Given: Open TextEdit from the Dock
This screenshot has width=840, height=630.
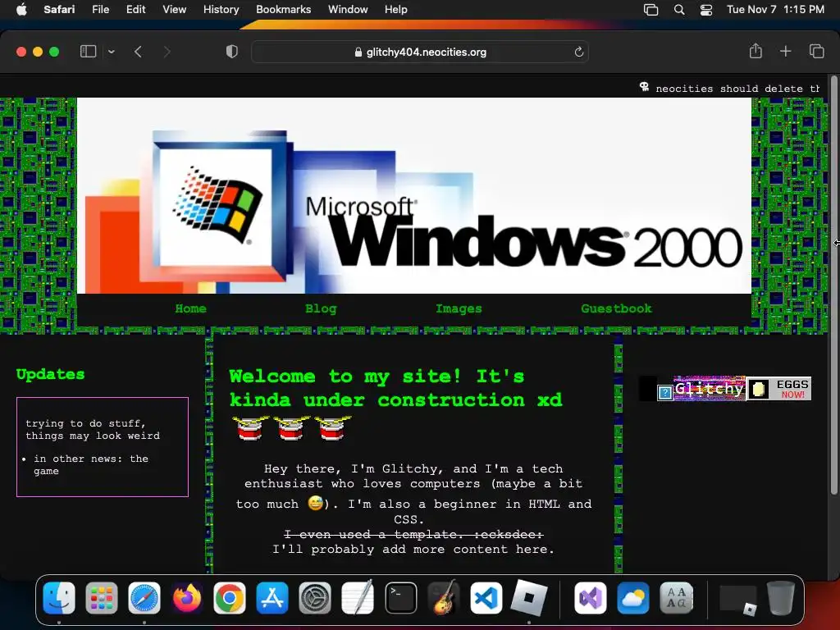Looking at the screenshot, I should click(x=358, y=598).
